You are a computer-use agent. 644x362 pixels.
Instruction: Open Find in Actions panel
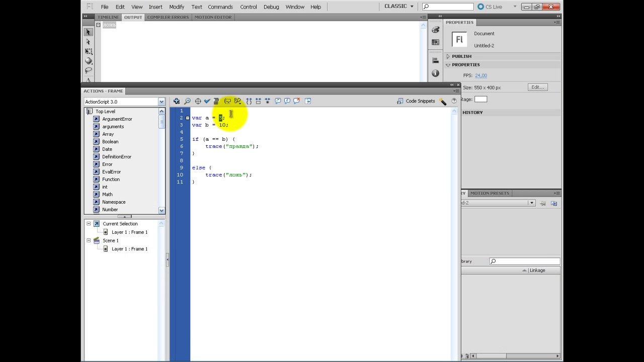point(187,101)
